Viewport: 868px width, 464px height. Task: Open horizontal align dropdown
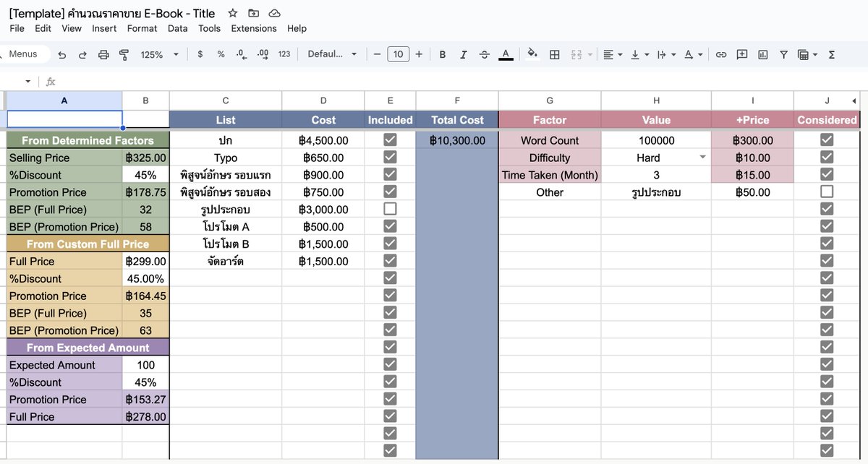pos(613,54)
